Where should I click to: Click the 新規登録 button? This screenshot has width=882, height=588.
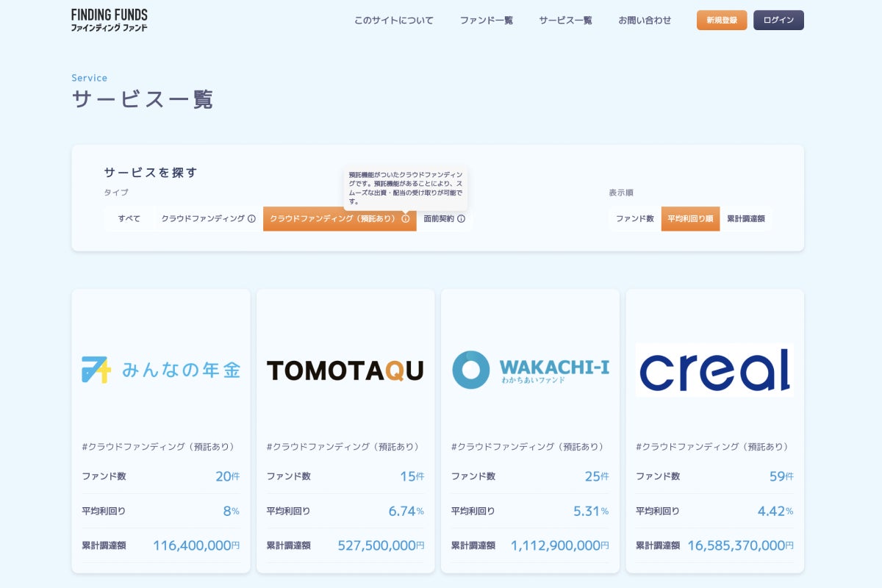tap(722, 21)
